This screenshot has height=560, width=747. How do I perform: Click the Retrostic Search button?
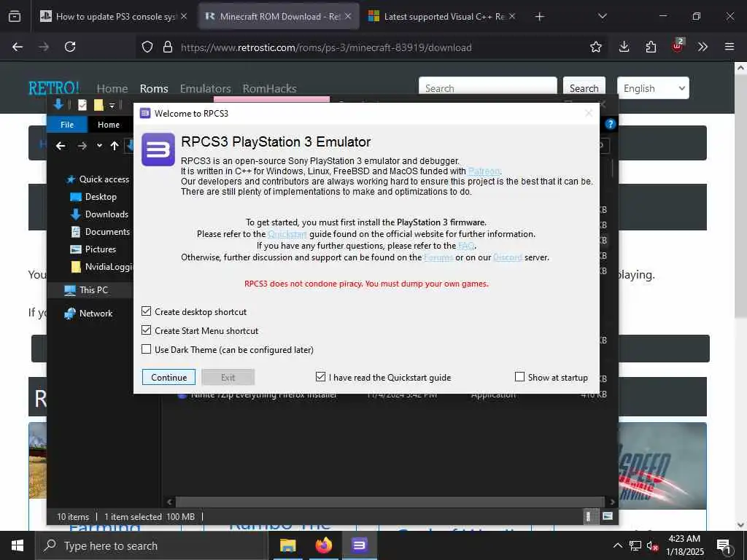(584, 88)
